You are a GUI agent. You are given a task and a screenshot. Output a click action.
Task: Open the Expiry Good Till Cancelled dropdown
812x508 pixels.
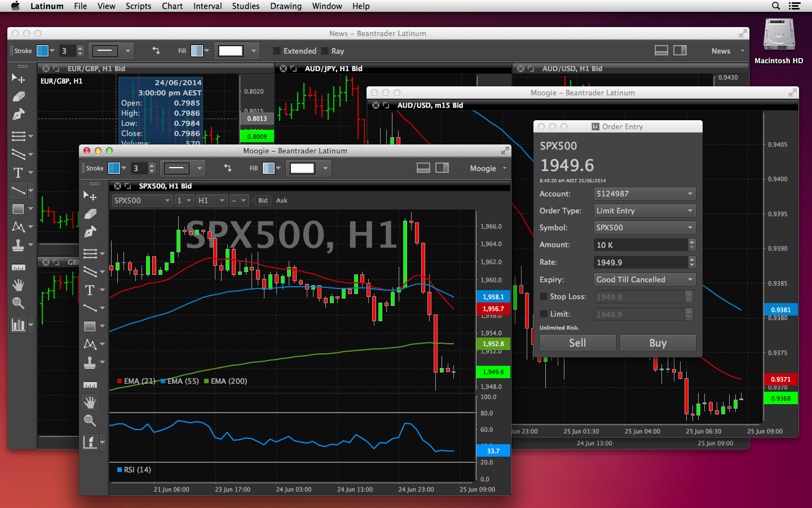(645, 279)
